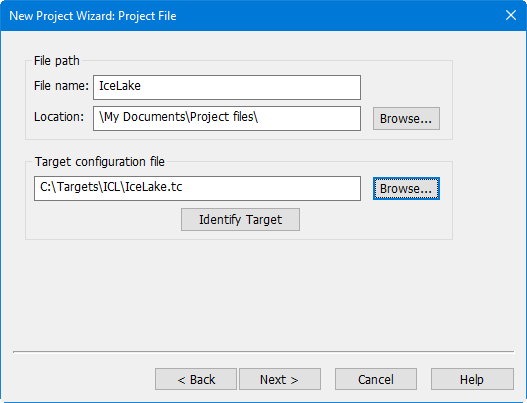Click the File name input containing IceLake
Screen dimensions: 527x403
click(227, 87)
